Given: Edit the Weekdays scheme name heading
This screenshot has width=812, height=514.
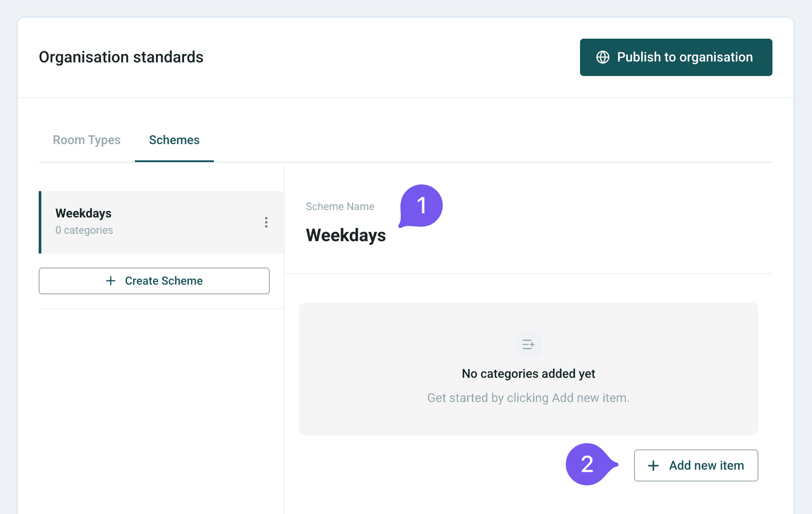Looking at the screenshot, I should 346,235.
